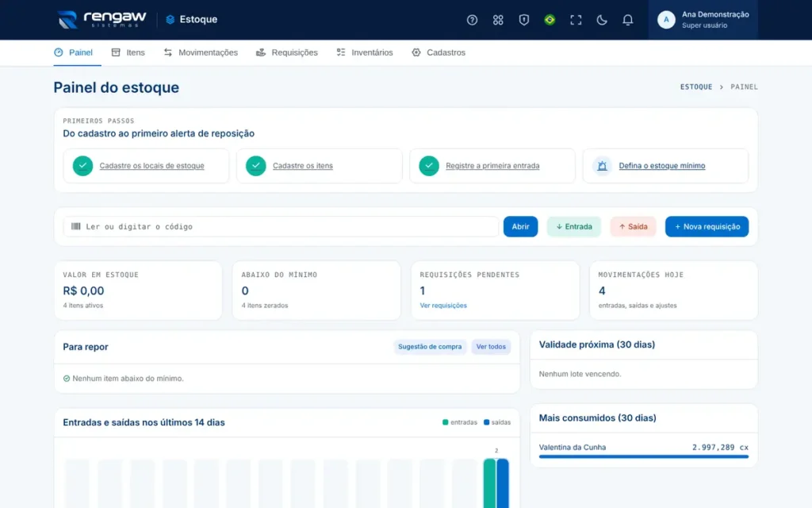Click the breadcrumb chevron separator
The width and height of the screenshot is (812, 508).
click(722, 87)
